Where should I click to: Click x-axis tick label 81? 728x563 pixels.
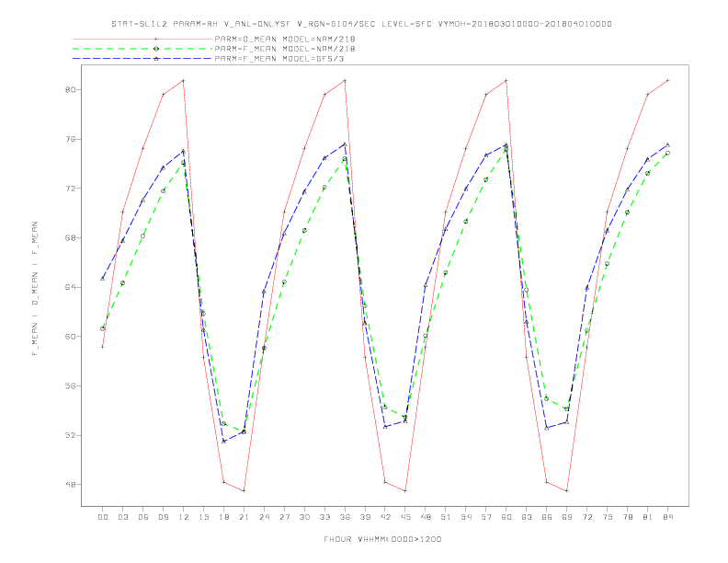[x=648, y=517]
